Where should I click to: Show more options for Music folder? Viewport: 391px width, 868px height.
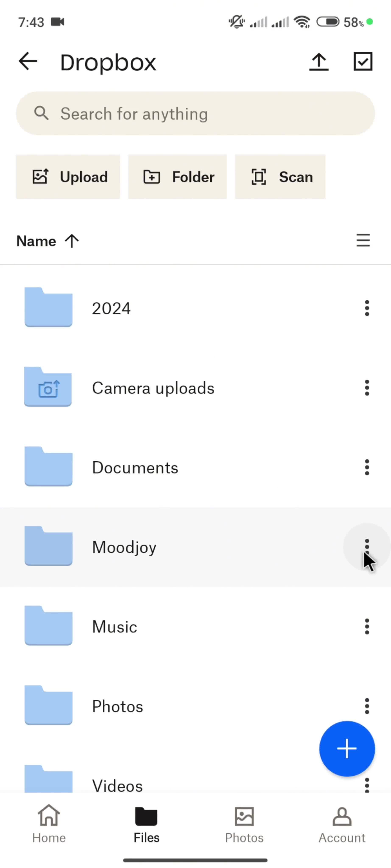pyautogui.click(x=367, y=626)
